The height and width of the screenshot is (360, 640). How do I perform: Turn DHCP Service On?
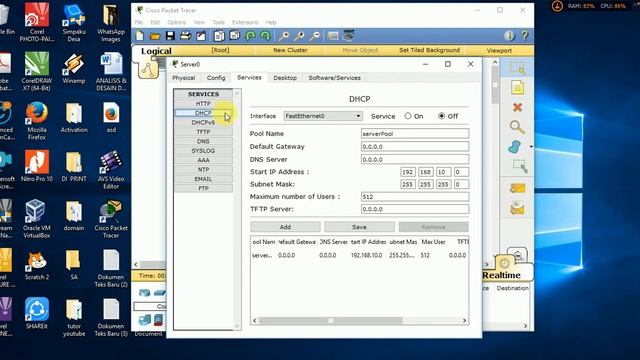coord(408,116)
